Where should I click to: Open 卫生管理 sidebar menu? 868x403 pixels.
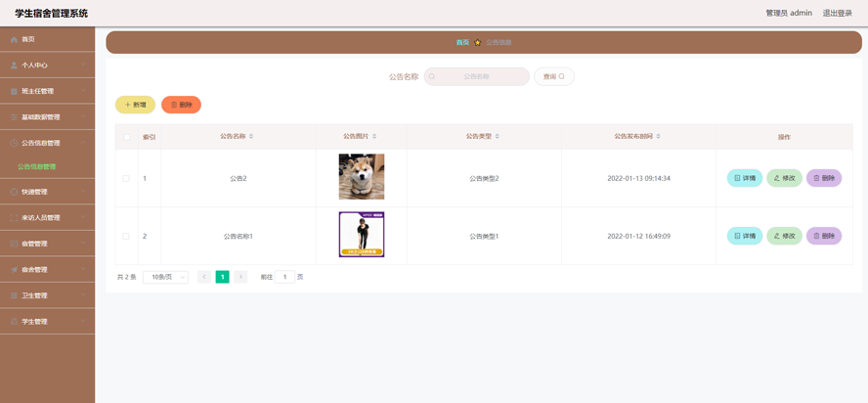click(x=48, y=296)
